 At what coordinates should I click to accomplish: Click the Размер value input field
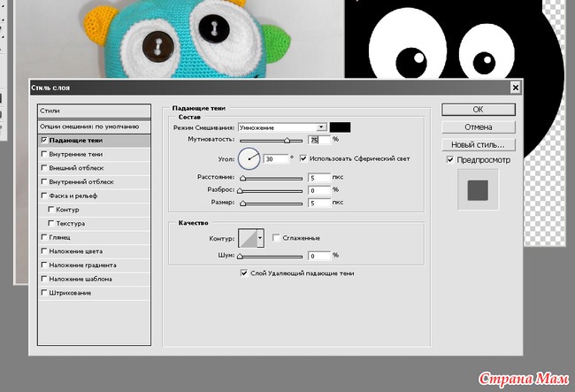pyautogui.click(x=318, y=204)
